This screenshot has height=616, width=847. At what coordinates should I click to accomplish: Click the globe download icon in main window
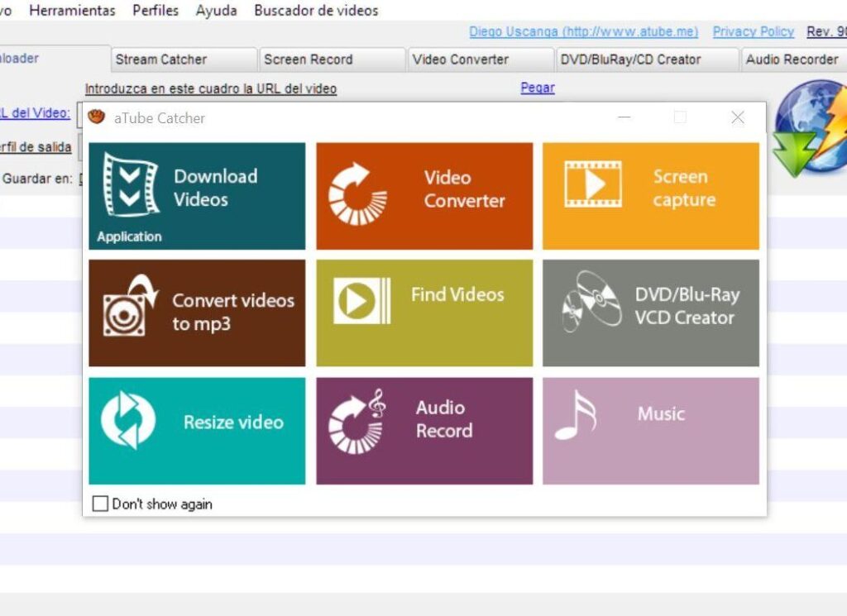click(x=809, y=127)
